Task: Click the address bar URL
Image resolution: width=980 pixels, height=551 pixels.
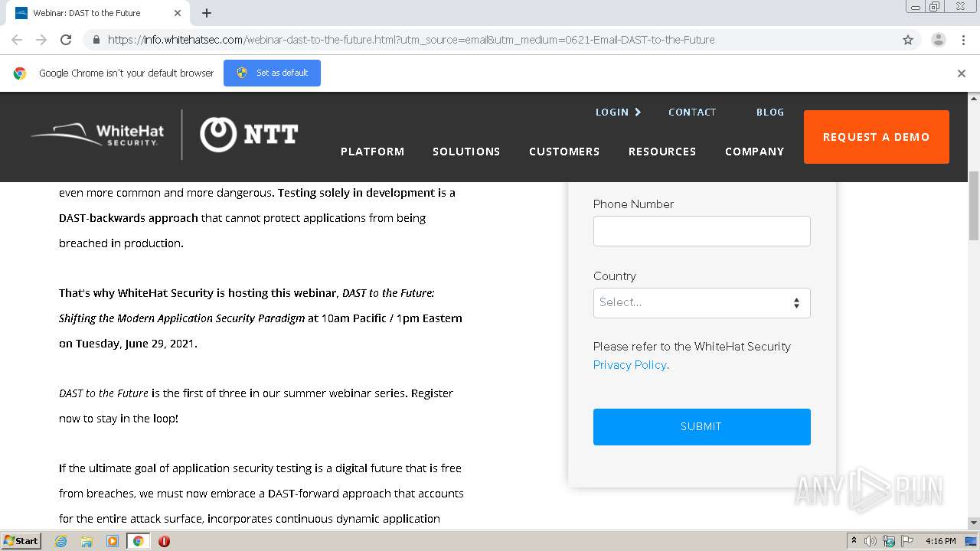Action: point(411,40)
